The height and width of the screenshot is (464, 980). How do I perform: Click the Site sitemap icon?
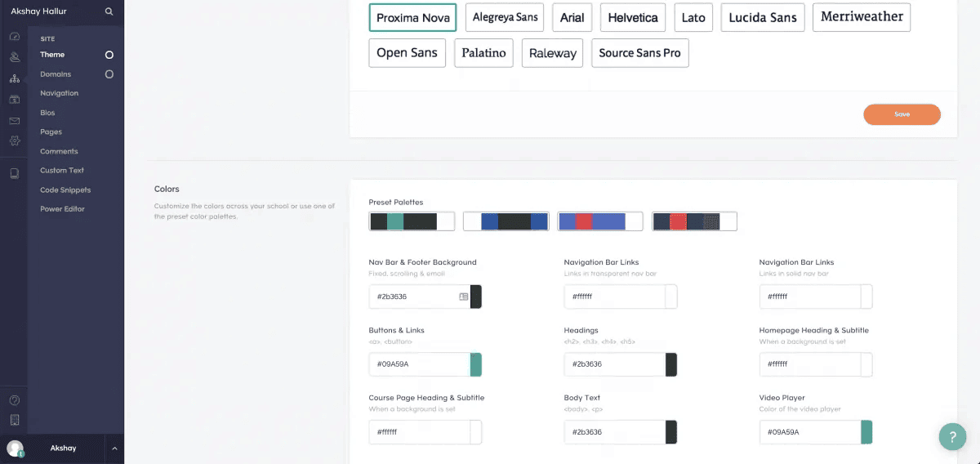tap(14, 78)
